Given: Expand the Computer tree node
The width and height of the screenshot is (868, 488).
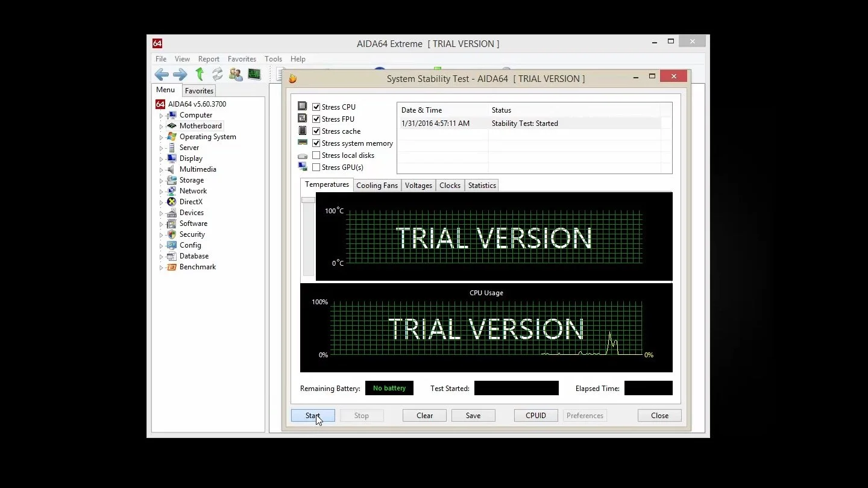Looking at the screenshot, I should 161,116.
